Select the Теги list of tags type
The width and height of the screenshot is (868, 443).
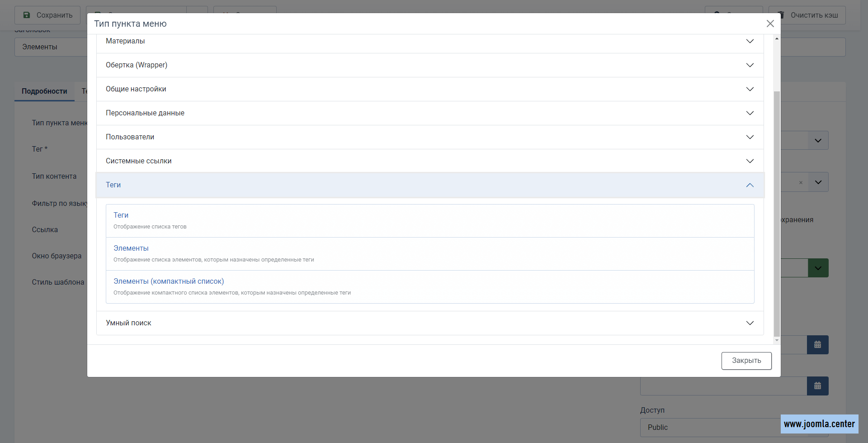click(x=121, y=215)
